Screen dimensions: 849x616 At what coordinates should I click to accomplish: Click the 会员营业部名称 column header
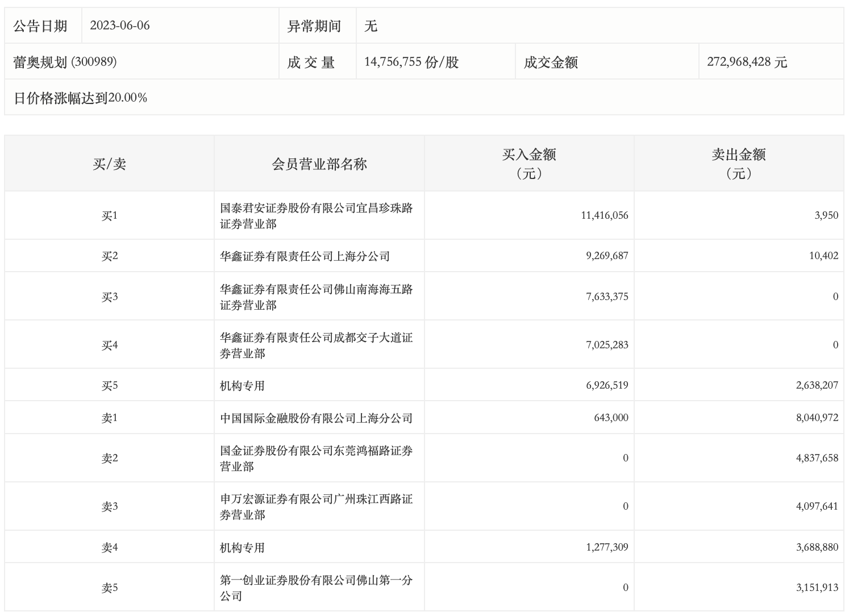coord(319,162)
